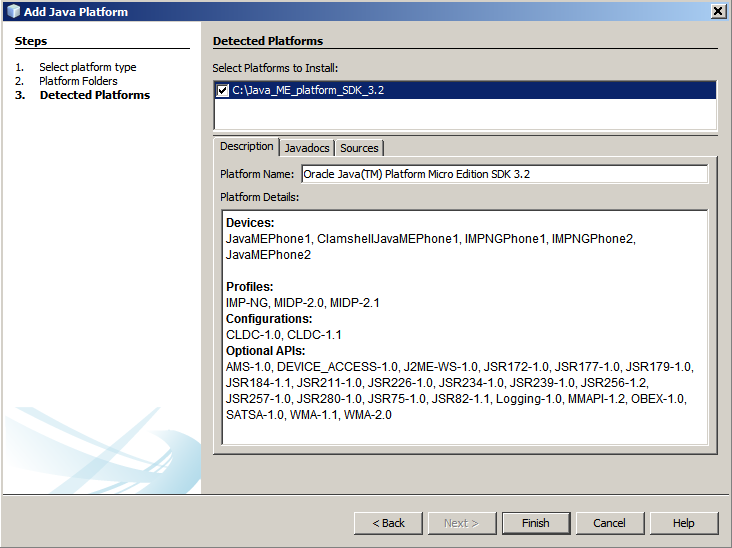The image size is (732, 548).
Task: Click the disabled Next button
Action: point(460,523)
